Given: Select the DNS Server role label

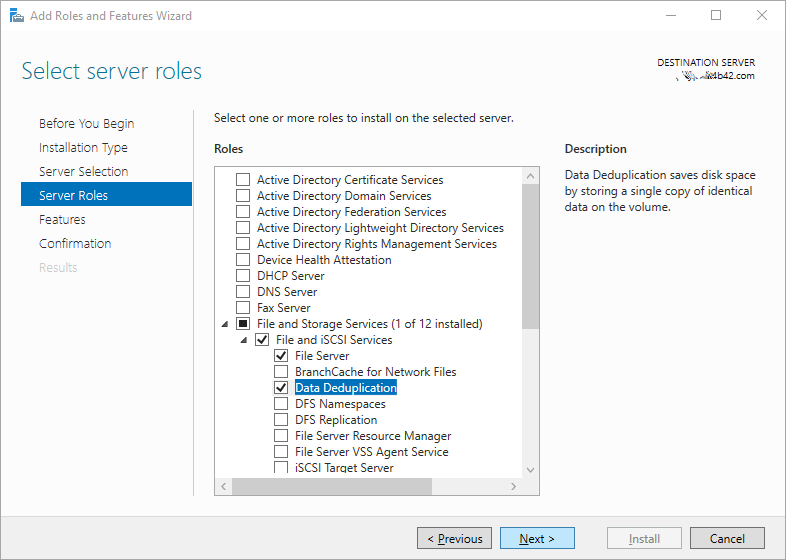Looking at the screenshot, I should pyautogui.click(x=287, y=292).
